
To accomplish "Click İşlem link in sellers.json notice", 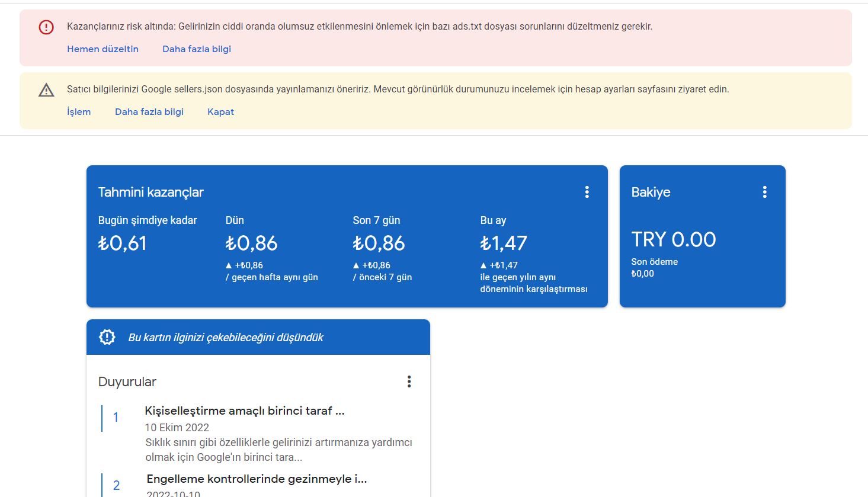I will pos(79,112).
